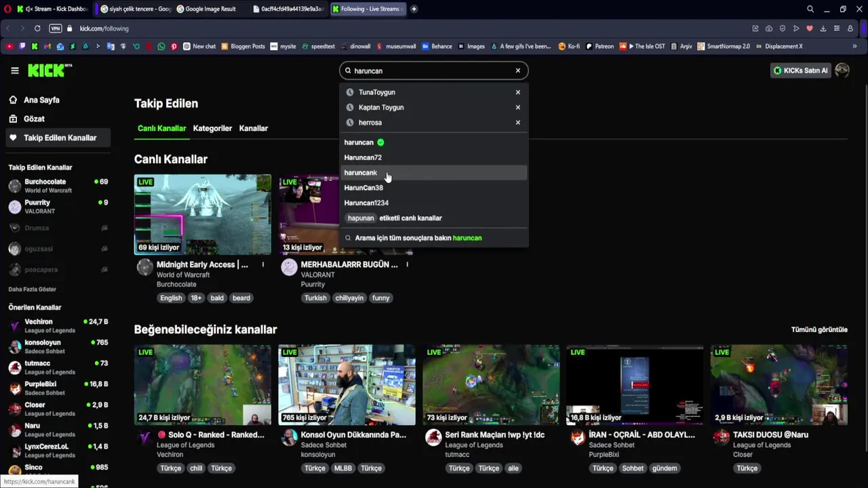Viewport: 868px width, 488px height.
Task: Toggle the Kick hamburger sidebar menu
Action: (14, 70)
